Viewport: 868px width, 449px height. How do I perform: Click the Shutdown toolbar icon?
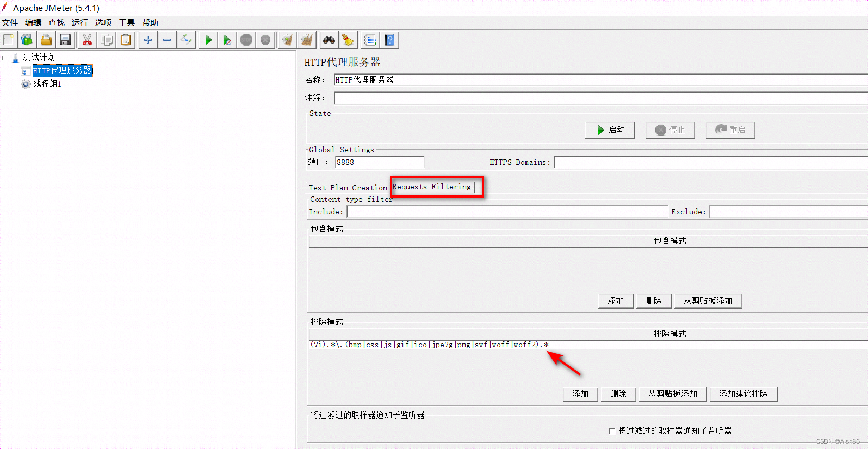[265, 40]
